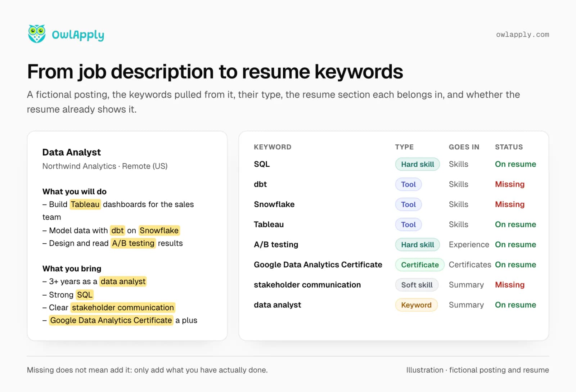The image size is (576, 392).
Task: Click the What you will do heading
Action: pyautogui.click(x=75, y=192)
